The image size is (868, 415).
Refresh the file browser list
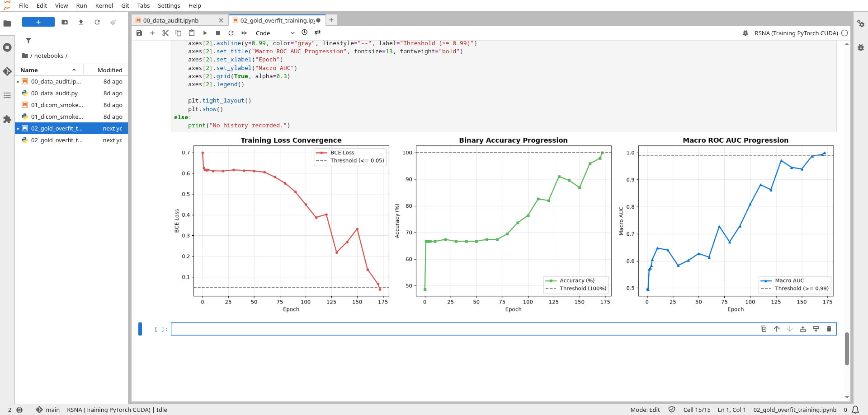(x=97, y=22)
